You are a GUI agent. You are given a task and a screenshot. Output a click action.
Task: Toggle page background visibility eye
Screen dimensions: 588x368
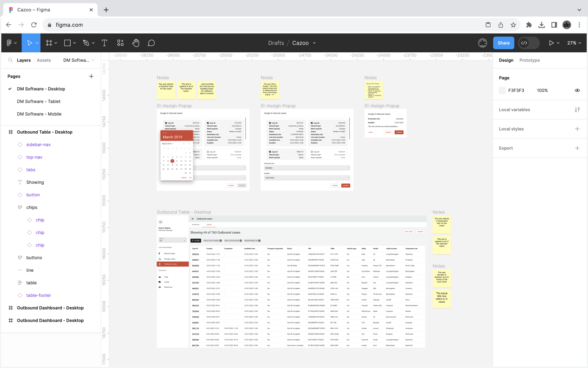577,90
